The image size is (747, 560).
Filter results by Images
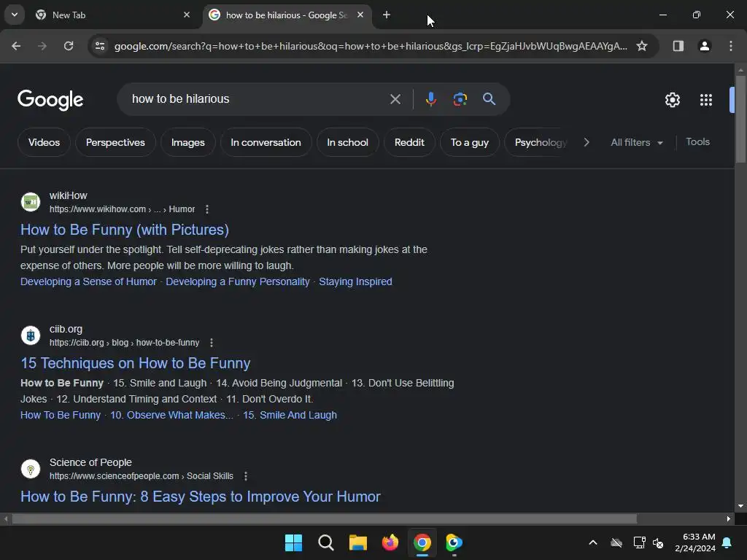pos(187,142)
